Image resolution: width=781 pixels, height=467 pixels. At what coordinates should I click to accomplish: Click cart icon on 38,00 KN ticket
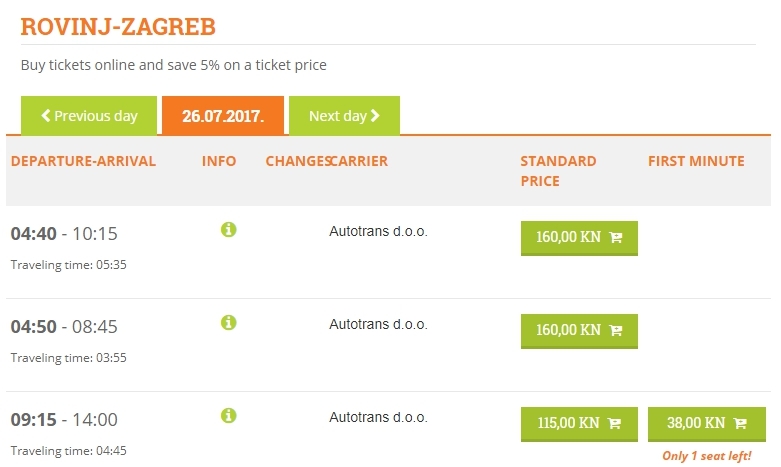coord(740,423)
